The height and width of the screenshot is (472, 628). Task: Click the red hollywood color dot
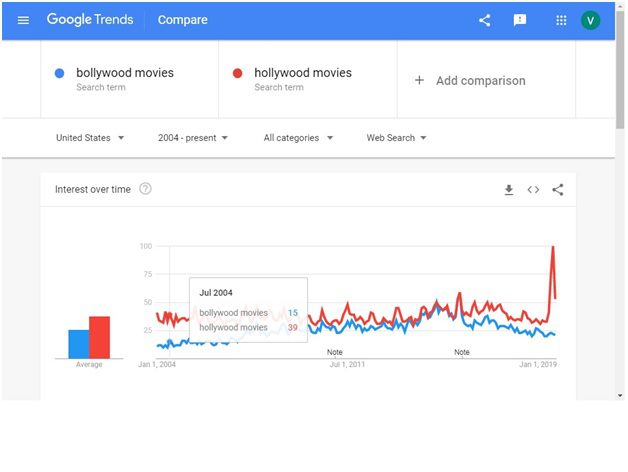coord(237,73)
